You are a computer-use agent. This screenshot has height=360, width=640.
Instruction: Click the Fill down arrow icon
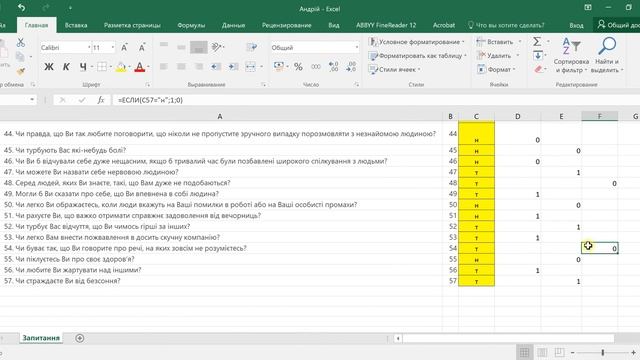pos(538,56)
